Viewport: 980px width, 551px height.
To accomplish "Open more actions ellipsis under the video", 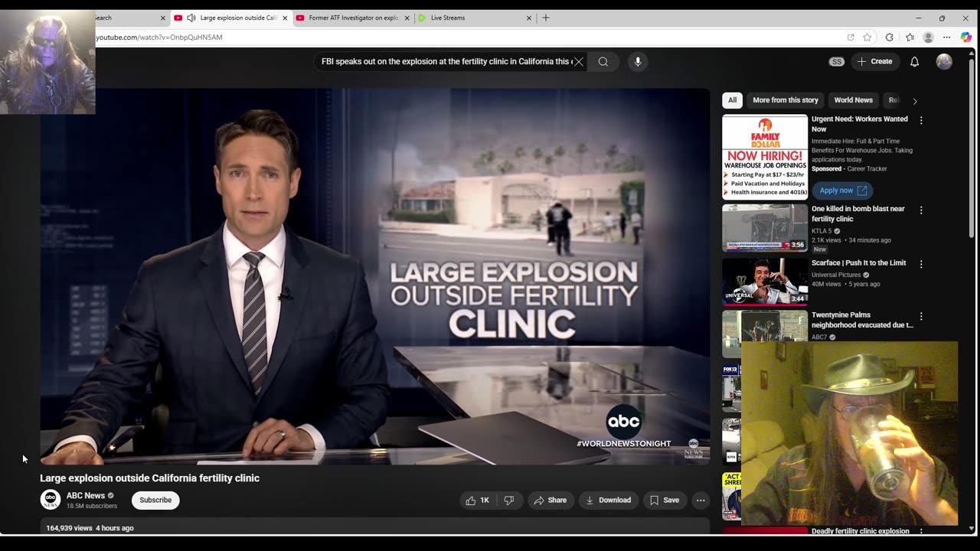I will [x=701, y=500].
